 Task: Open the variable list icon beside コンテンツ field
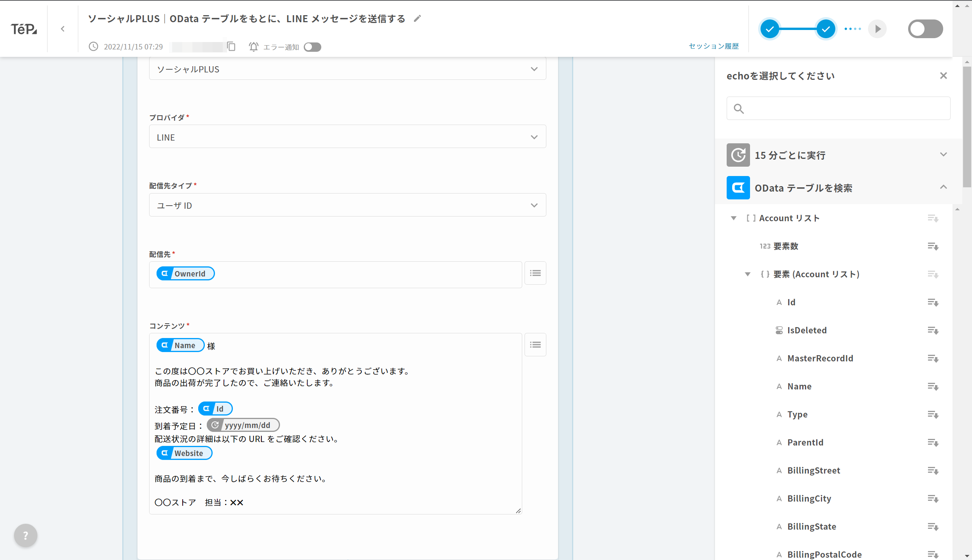pyautogui.click(x=535, y=344)
